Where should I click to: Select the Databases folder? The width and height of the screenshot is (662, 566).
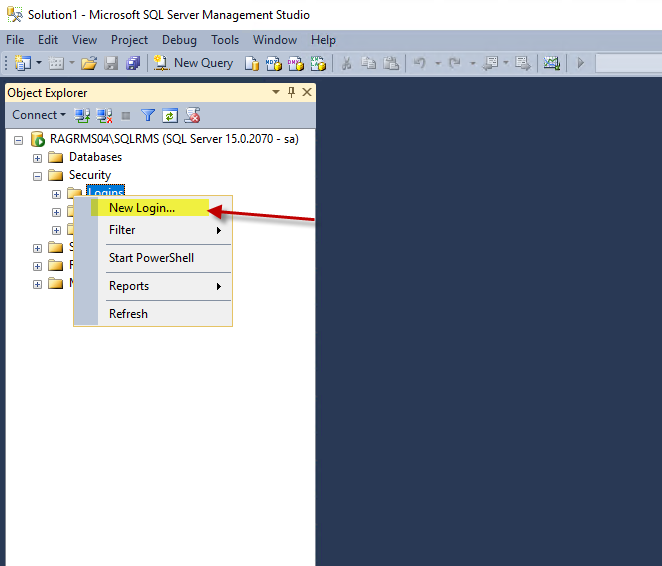pyautogui.click(x=95, y=157)
